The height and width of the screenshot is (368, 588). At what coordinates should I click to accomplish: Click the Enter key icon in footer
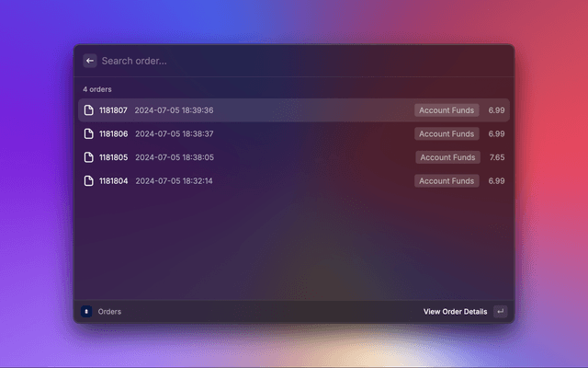tap(500, 312)
